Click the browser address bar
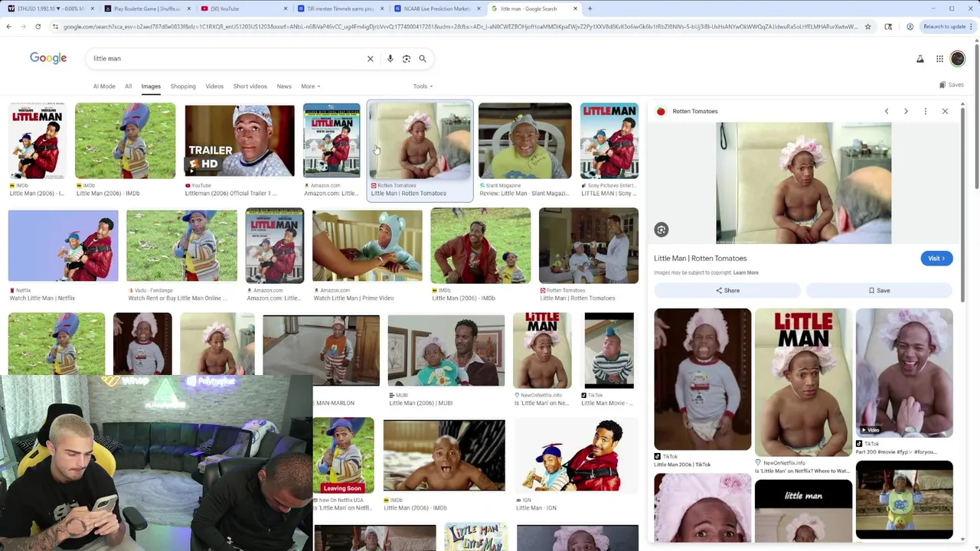This screenshot has width=980, height=551. (x=459, y=27)
